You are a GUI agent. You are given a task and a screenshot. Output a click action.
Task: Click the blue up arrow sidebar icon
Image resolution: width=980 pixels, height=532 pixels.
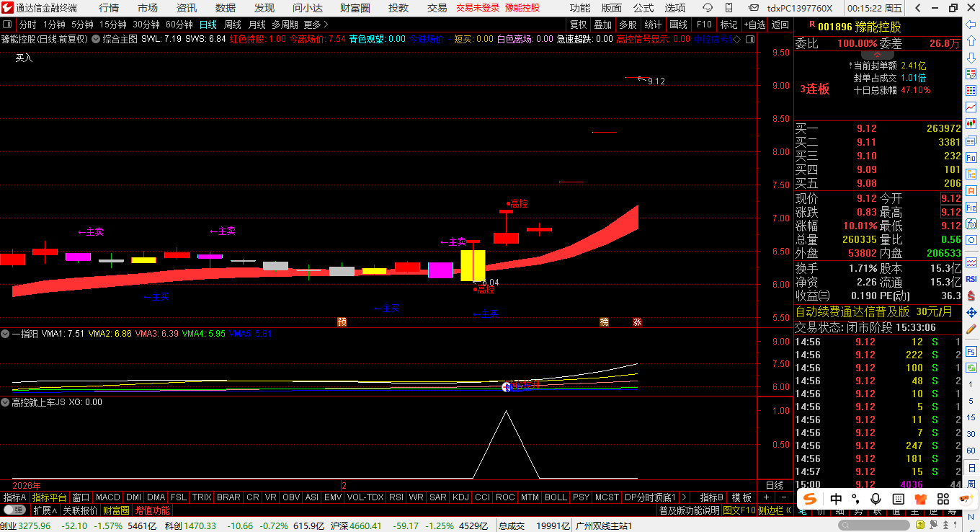coord(971,40)
